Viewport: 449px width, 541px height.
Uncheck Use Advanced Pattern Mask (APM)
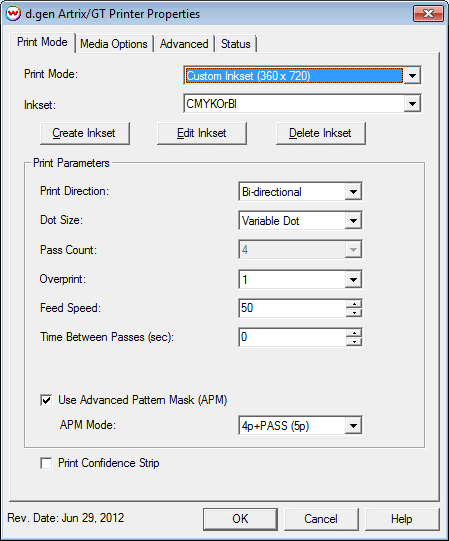tap(46, 400)
